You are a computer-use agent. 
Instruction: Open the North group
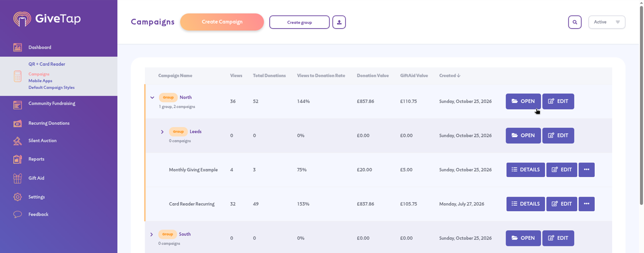tap(523, 102)
